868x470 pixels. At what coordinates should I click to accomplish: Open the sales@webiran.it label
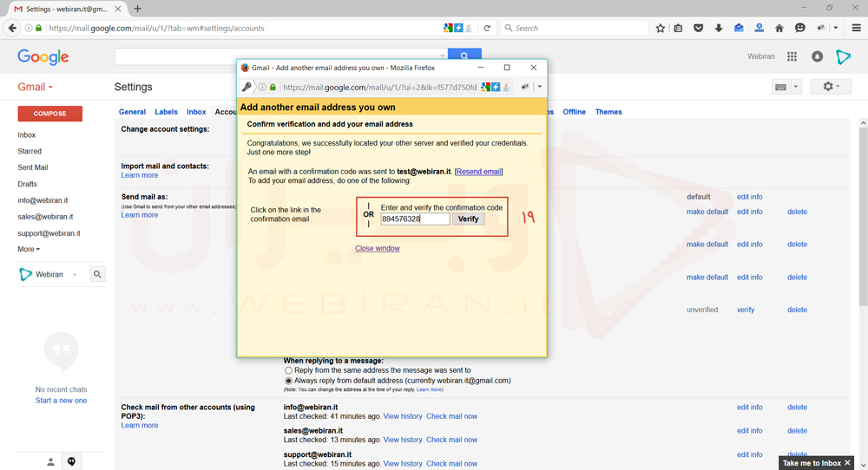45,217
